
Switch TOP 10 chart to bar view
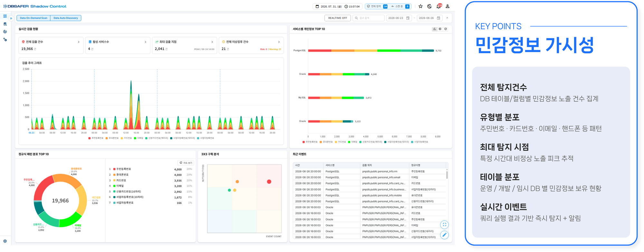[435, 29]
